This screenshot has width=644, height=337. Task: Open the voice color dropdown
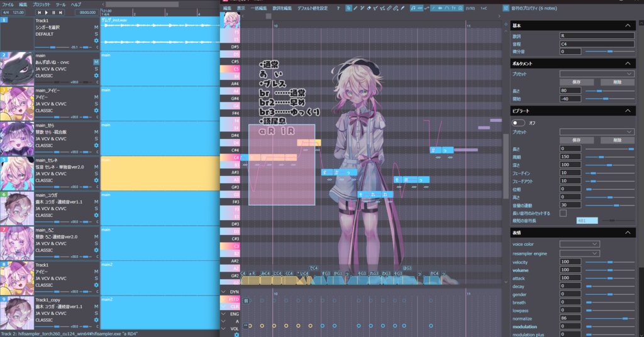[x=579, y=244]
